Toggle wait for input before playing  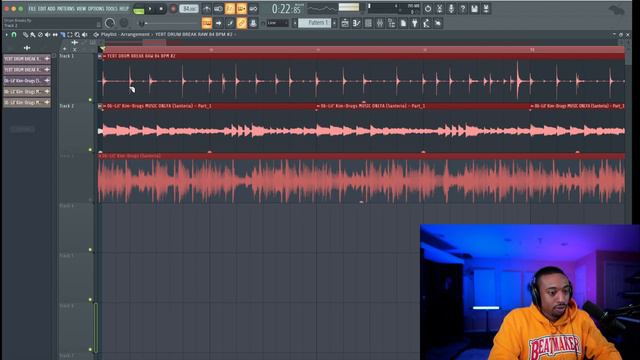coord(218,9)
